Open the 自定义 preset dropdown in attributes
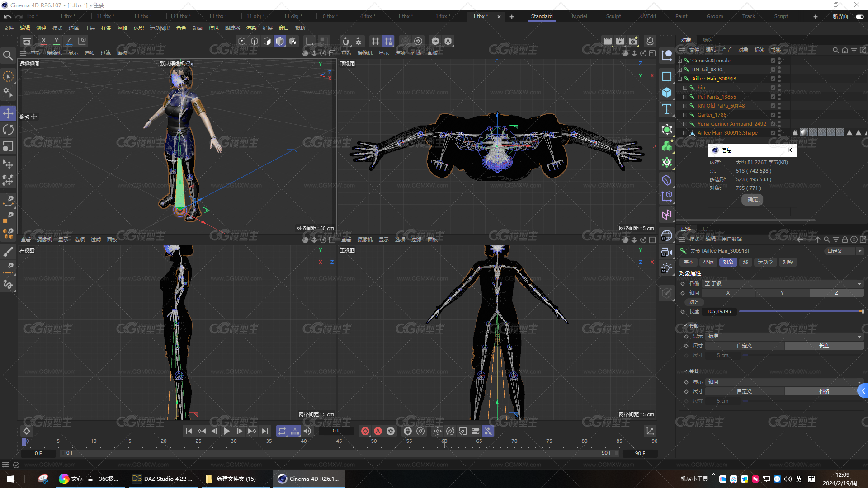This screenshot has height=488, width=868. click(x=844, y=251)
